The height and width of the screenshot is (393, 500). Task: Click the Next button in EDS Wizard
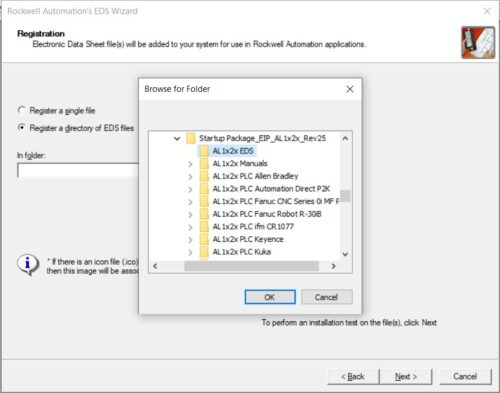click(406, 377)
